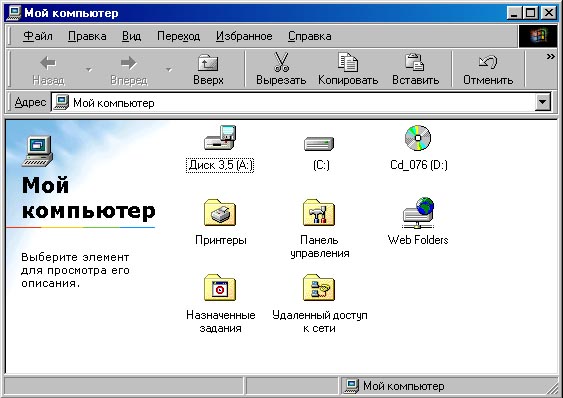Click the Отменить undo toolbar button
563x398 pixels.
pos(488,69)
